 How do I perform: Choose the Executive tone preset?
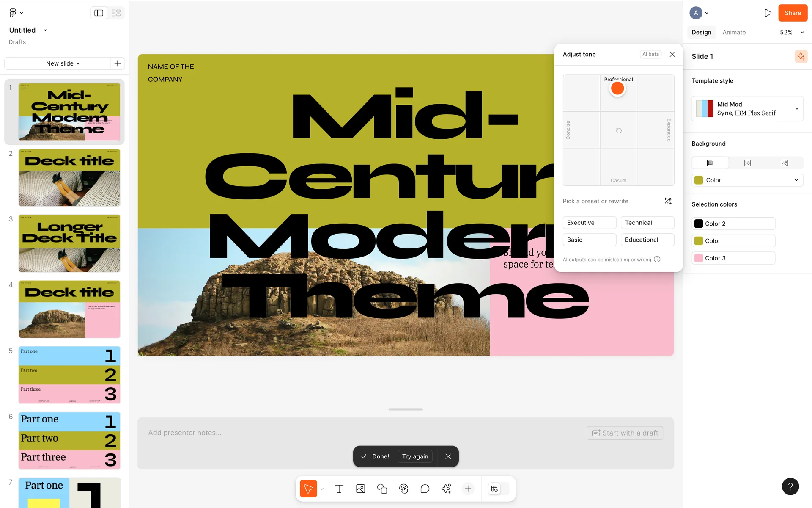[589, 223]
